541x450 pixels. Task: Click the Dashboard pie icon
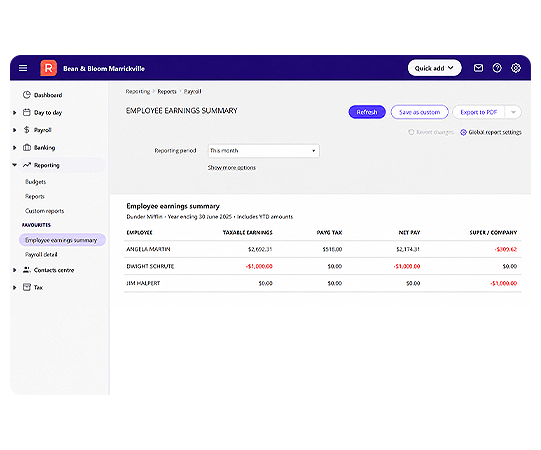pos(27,95)
